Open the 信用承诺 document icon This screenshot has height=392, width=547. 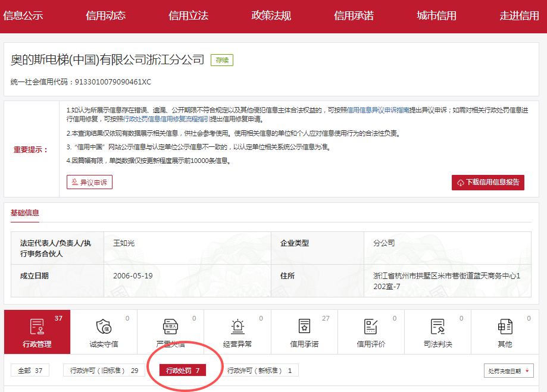click(304, 327)
